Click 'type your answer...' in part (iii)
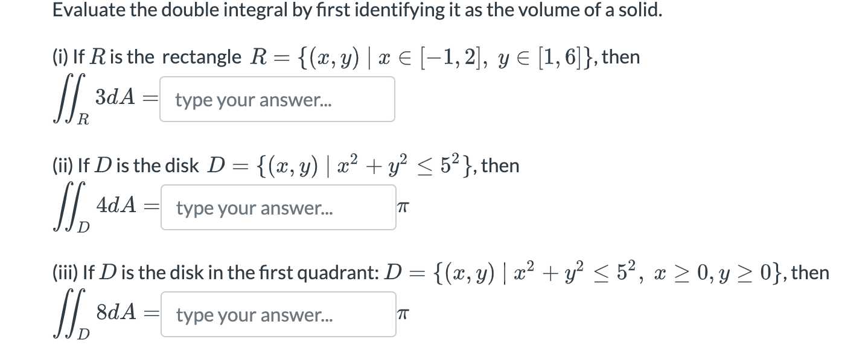Screen dimensions: 868x359 point(254,314)
